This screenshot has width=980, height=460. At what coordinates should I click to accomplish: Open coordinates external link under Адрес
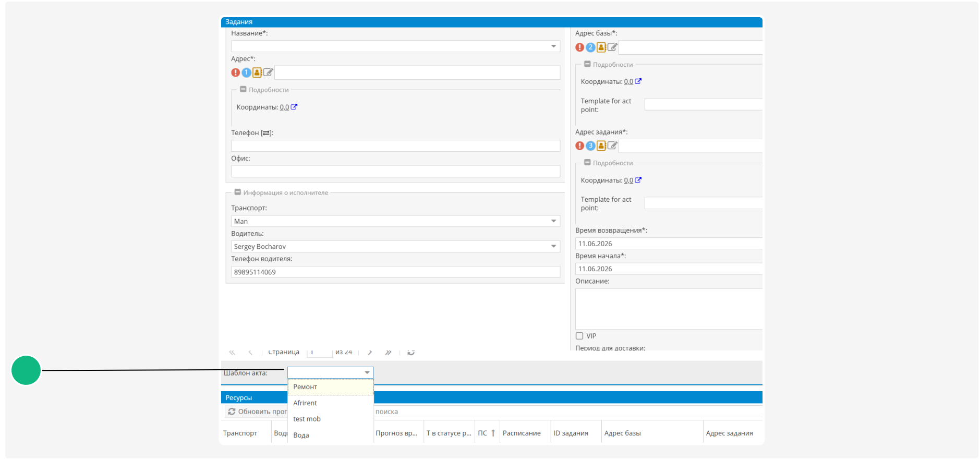point(294,107)
